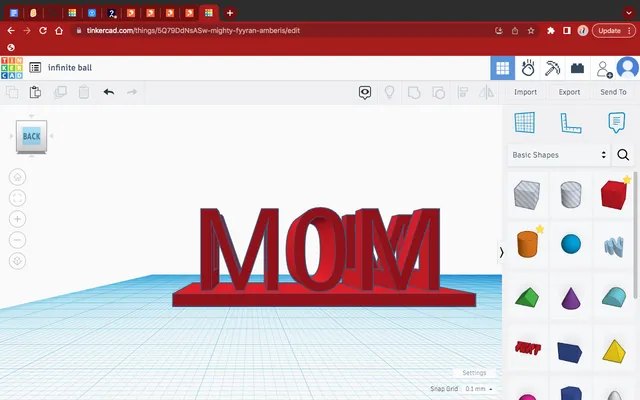Click the home view icon
This screenshot has height=400, width=640.
(17, 177)
